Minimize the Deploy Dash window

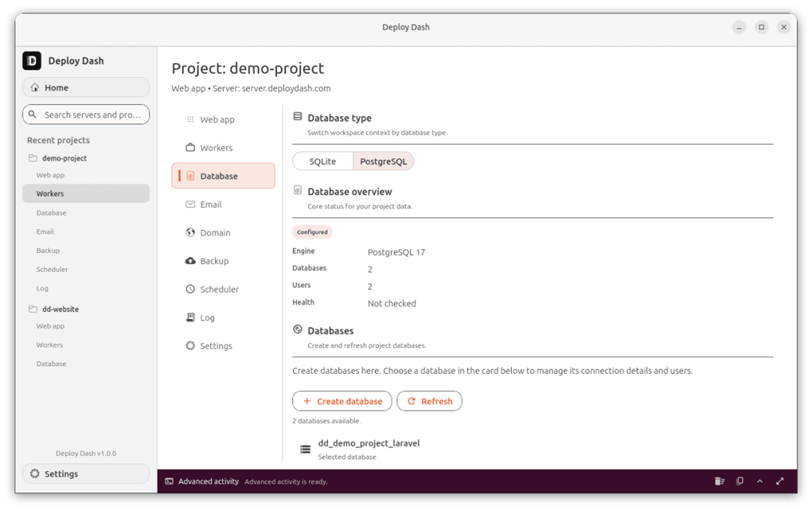739,27
